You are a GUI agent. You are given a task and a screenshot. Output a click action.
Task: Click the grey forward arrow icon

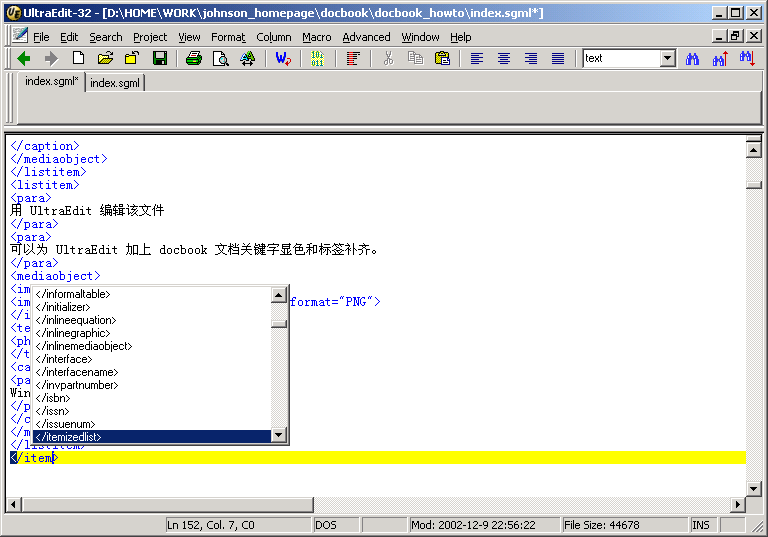pos(51,59)
